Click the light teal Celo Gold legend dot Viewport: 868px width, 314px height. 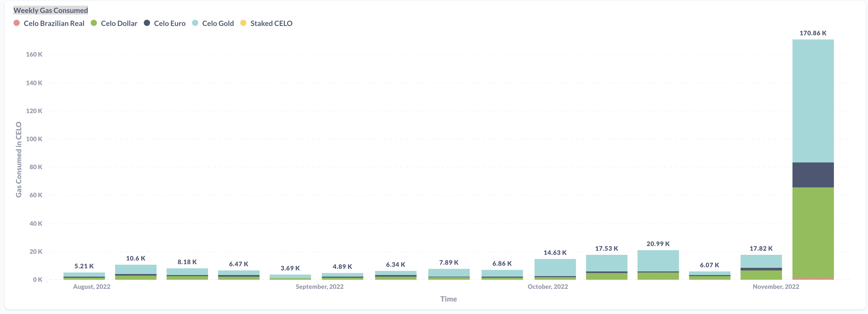coord(195,23)
